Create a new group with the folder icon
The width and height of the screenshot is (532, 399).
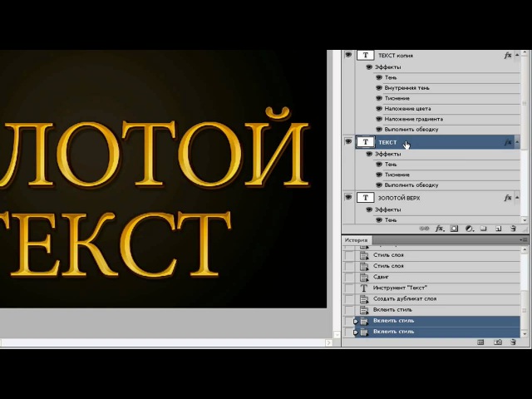pos(484,229)
